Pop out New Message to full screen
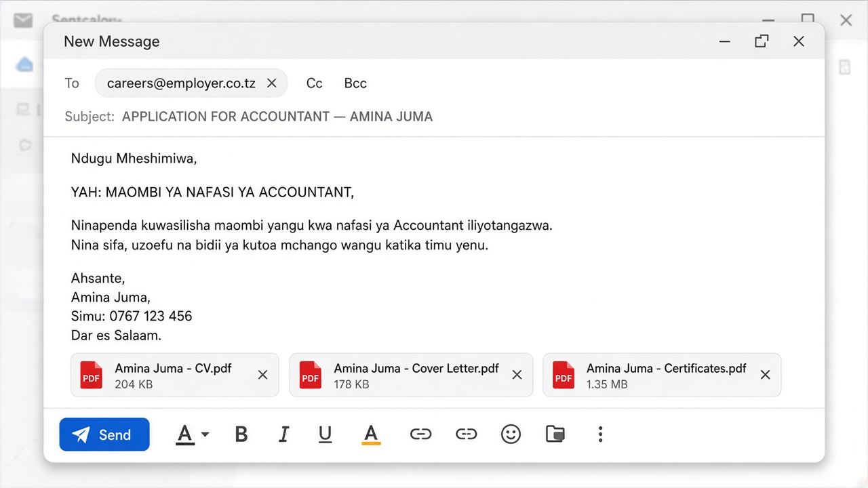The image size is (868, 488). pyautogui.click(x=762, y=41)
